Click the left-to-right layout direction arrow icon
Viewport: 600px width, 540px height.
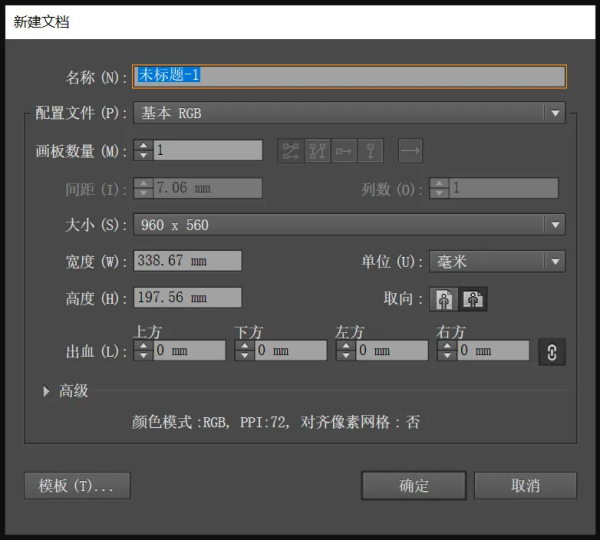tap(410, 151)
